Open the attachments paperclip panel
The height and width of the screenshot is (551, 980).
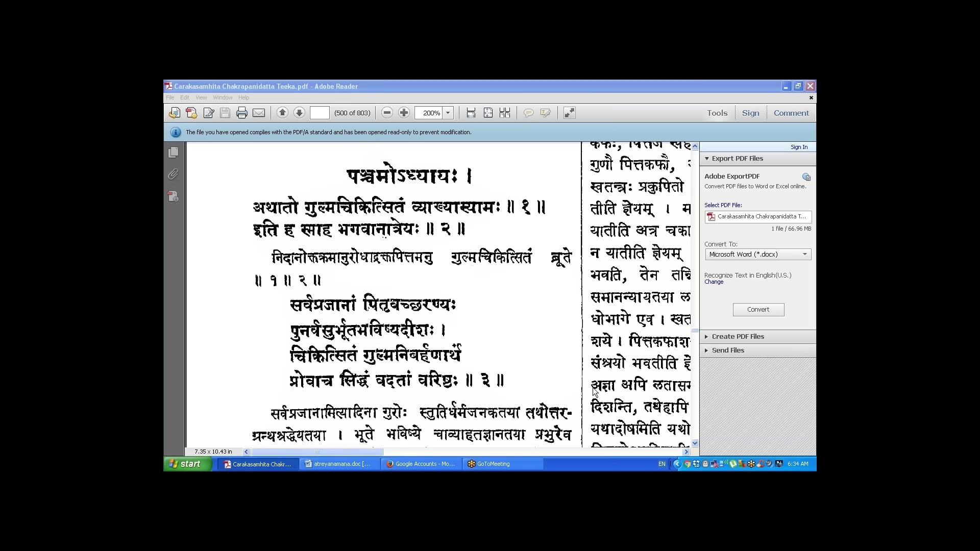click(173, 174)
